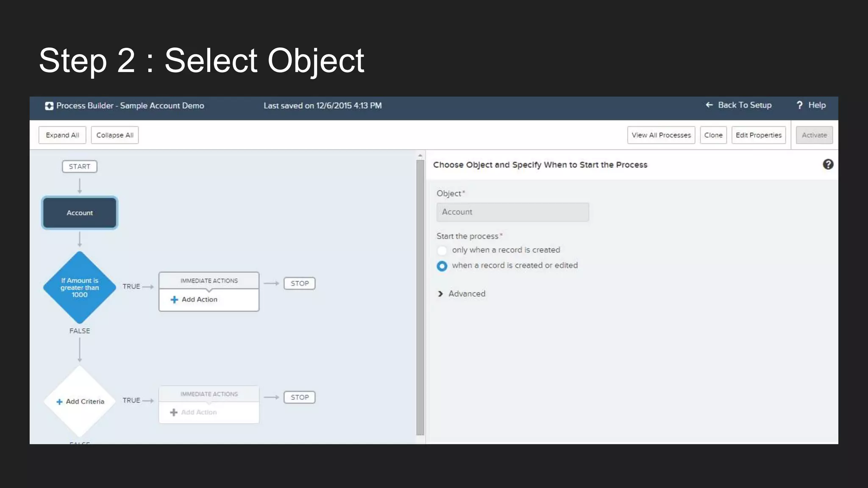Open panel help with the round question mark icon
Screen dimensions: 868x488
(x=828, y=164)
